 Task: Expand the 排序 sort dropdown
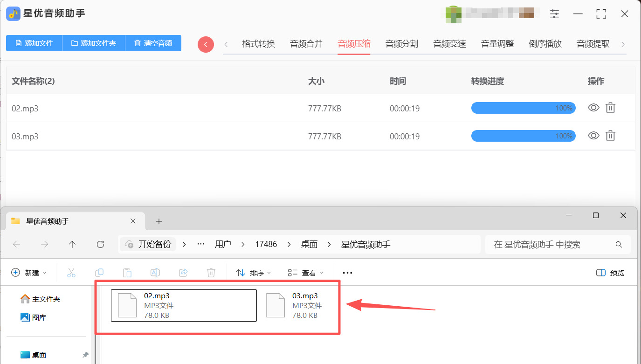point(254,273)
